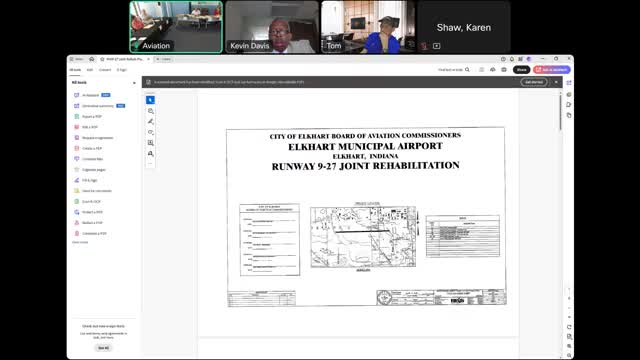Select the Aviation video tile
Viewport: 640px width, 360px height.
tap(176, 27)
